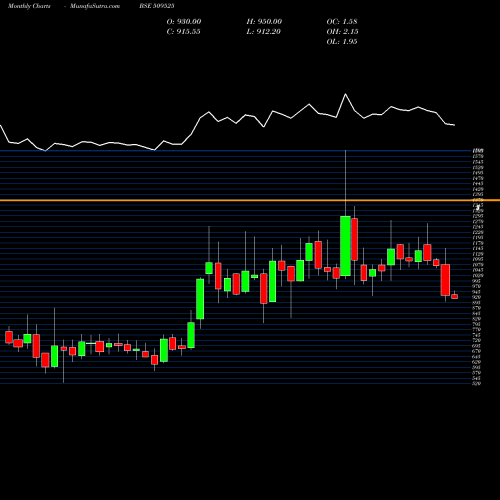
Task: Click the 920 label on the price axis
Action: tap(477, 297)
